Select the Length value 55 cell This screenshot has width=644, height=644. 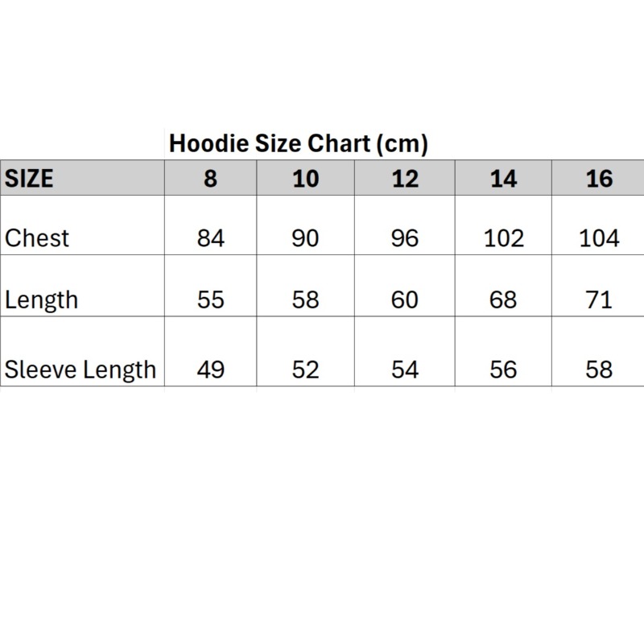tap(211, 286)
